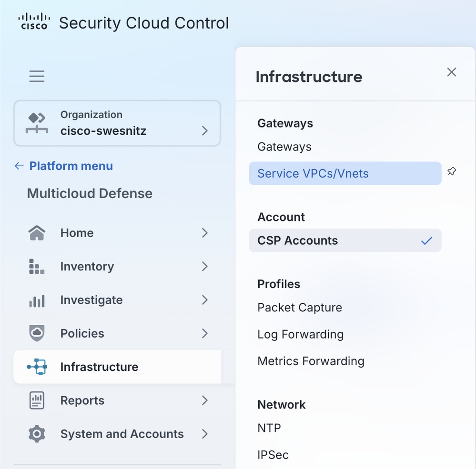Click the Security Cloud Control title
The width and height of the screenshot is (476, 469).
point(144,23)
